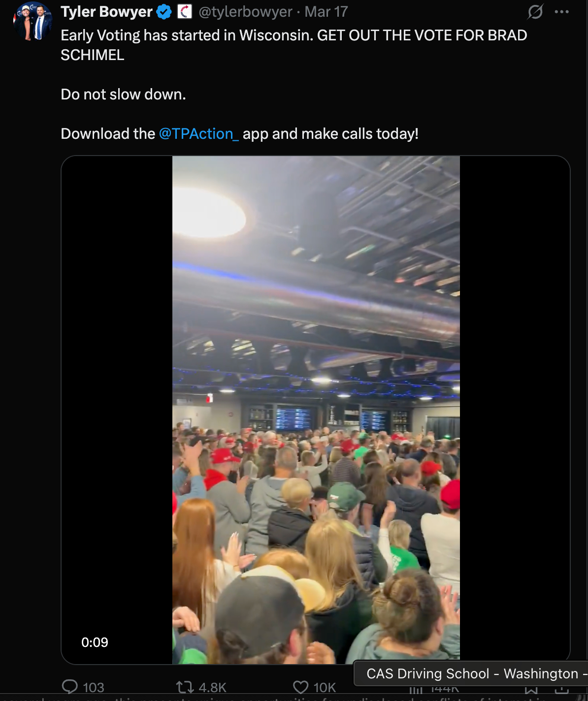Bookmark the tweet

pos(531,690)
